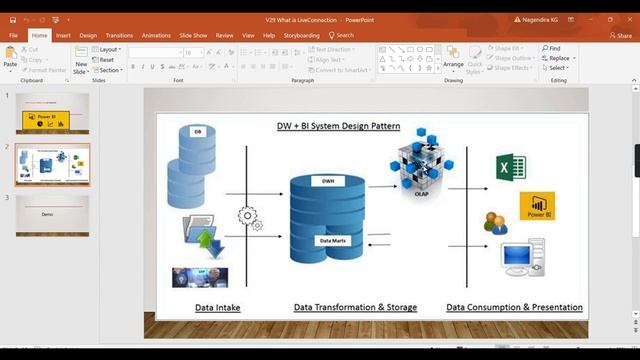The height and width of the screenshot is (360, 640).
Task: Open the Storyboarding tab
Action: [302, 36]
